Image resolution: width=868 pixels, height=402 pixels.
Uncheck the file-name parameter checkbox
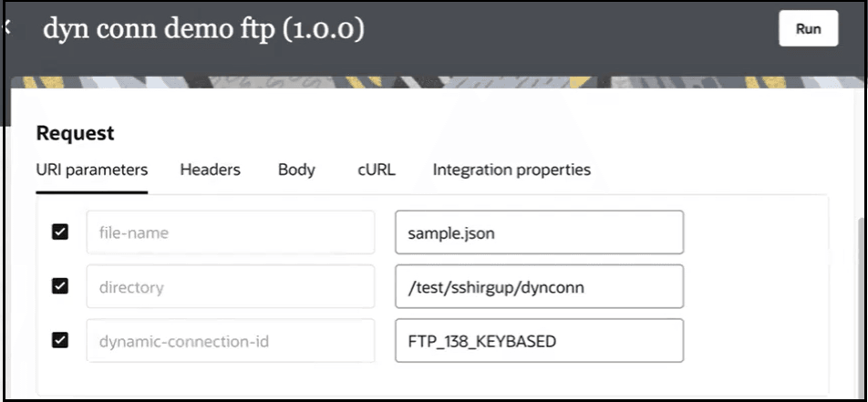(60, 232)
